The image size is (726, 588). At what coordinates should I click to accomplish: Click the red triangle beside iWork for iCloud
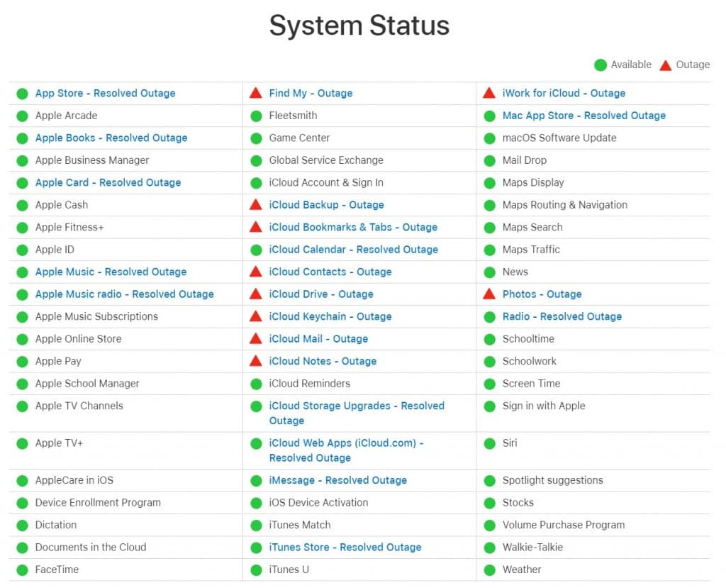[x=489, y=93]
